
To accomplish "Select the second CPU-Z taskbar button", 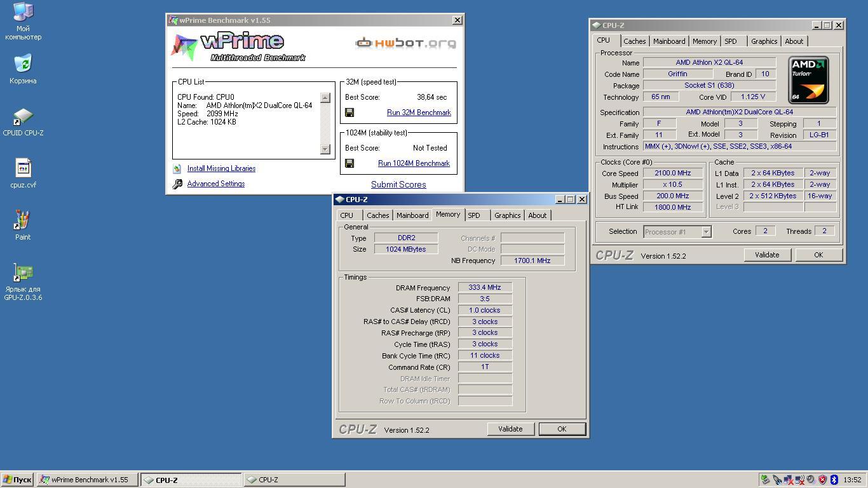I will (294, 480).
